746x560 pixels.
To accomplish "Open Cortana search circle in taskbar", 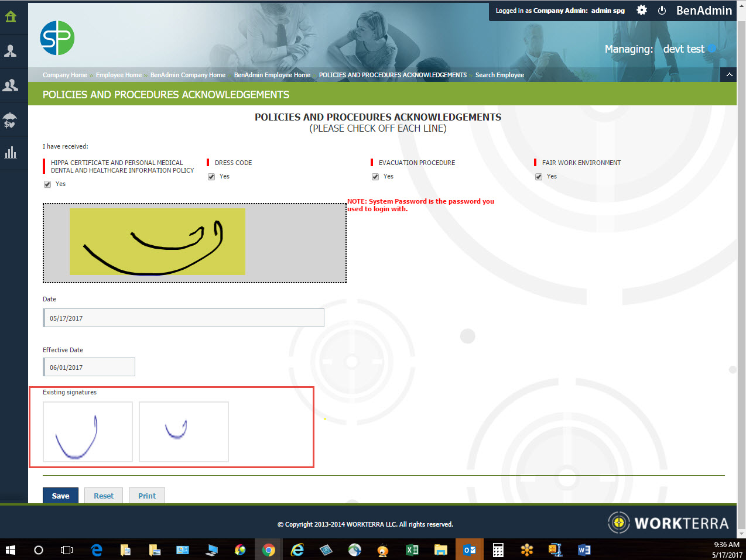I will coord(39,549).
